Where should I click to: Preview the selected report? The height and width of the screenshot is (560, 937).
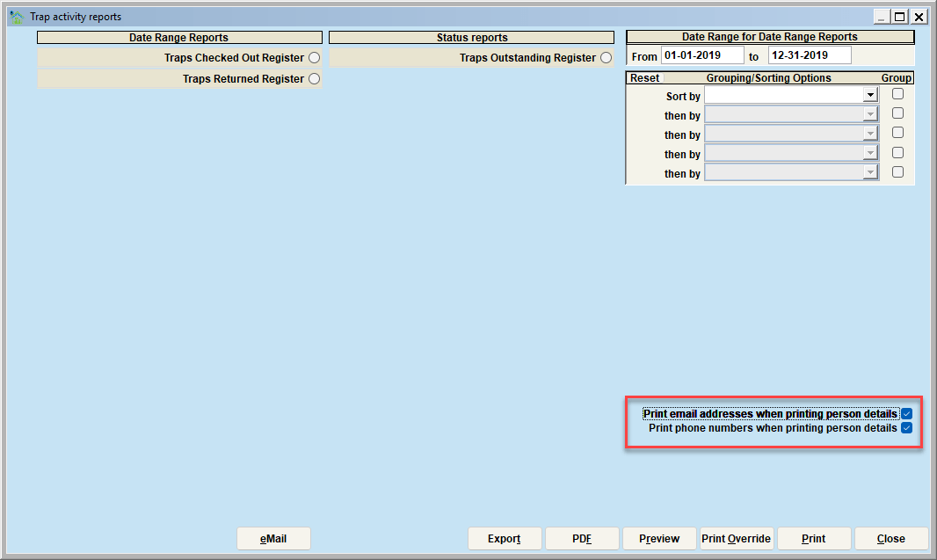[x=659, y=539]
